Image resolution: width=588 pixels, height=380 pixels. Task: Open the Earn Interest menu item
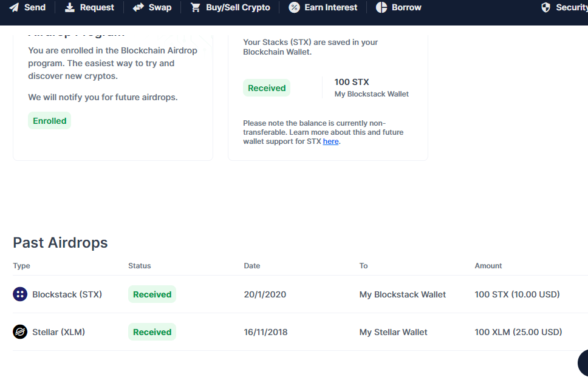(331, 7)
